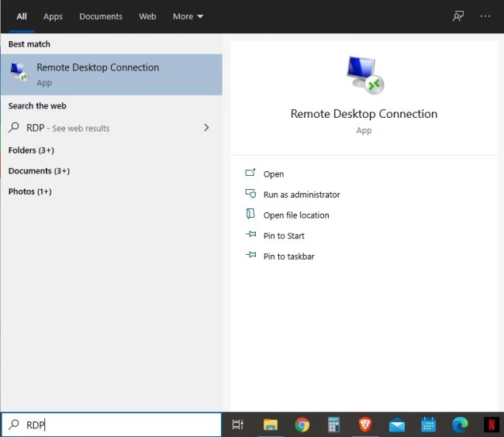Image resolution: width=504 pixels, height=437 pixels.
Task: Click the Best match heading
Action: 29,44
